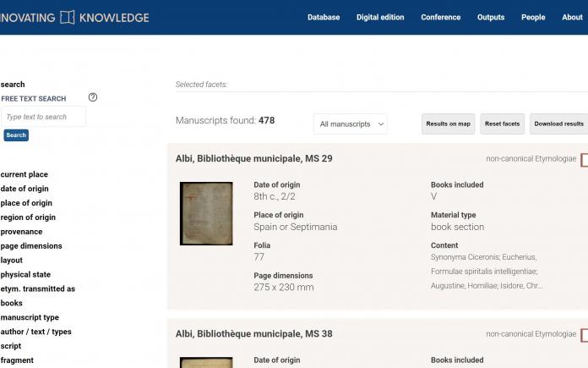Open the Database menu item

(x=324, y=17)
